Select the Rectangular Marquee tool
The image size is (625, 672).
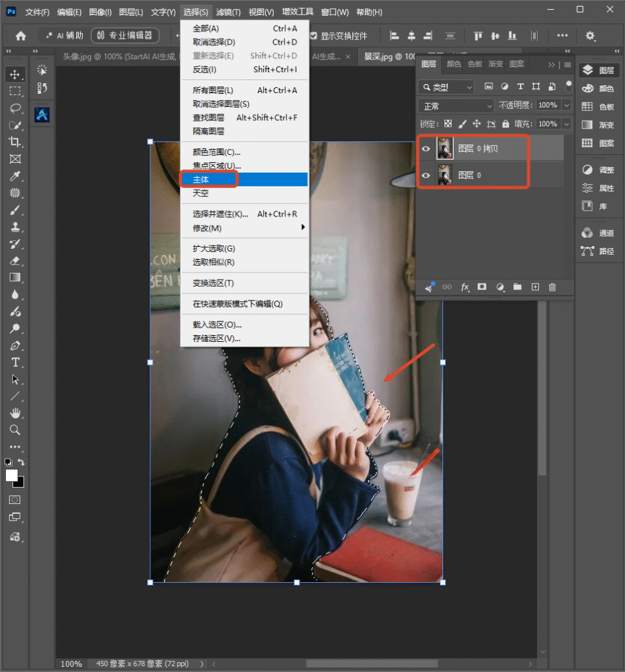coord(15,91)
